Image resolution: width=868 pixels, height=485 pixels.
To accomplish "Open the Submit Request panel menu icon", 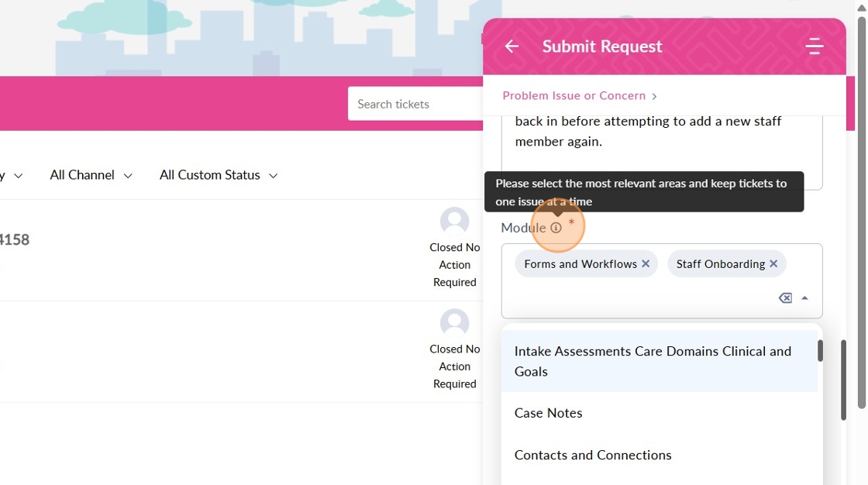I will pyautogui.click(x=814, y=46).
